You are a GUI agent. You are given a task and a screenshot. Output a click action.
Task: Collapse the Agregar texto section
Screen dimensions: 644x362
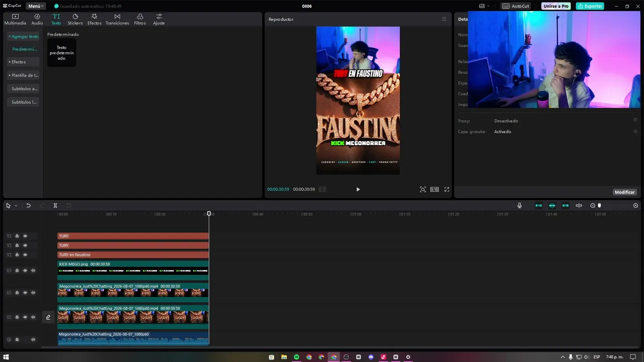tap(24, 37)
